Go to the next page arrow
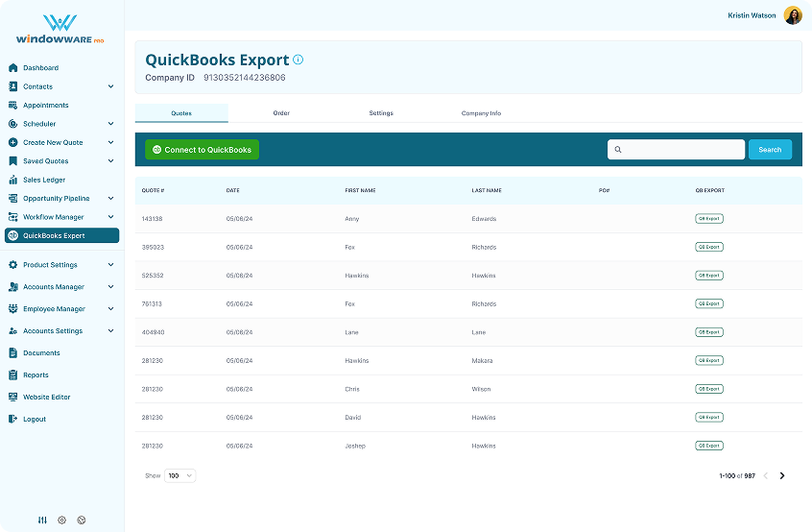 782,475
